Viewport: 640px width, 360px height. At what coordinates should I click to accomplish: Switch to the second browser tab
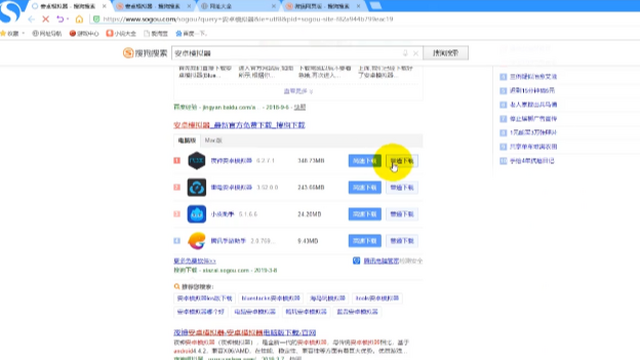pos(151,6)
